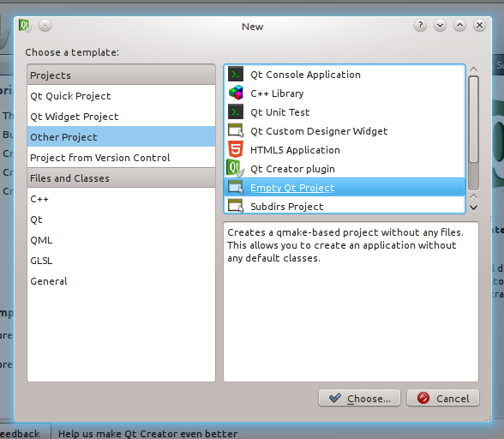
Task: Click the Subdirs Project window icon
Action: point(236,206)
